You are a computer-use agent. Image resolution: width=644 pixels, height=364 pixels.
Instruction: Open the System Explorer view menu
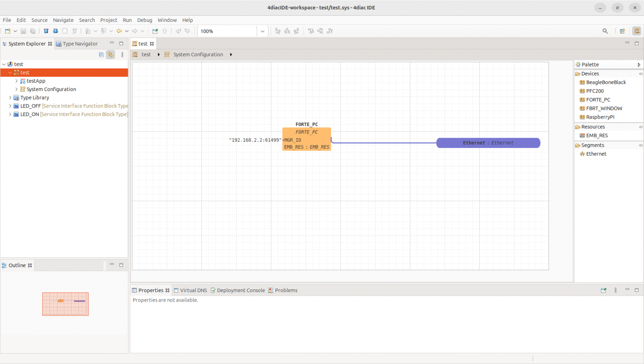point(122,55)
